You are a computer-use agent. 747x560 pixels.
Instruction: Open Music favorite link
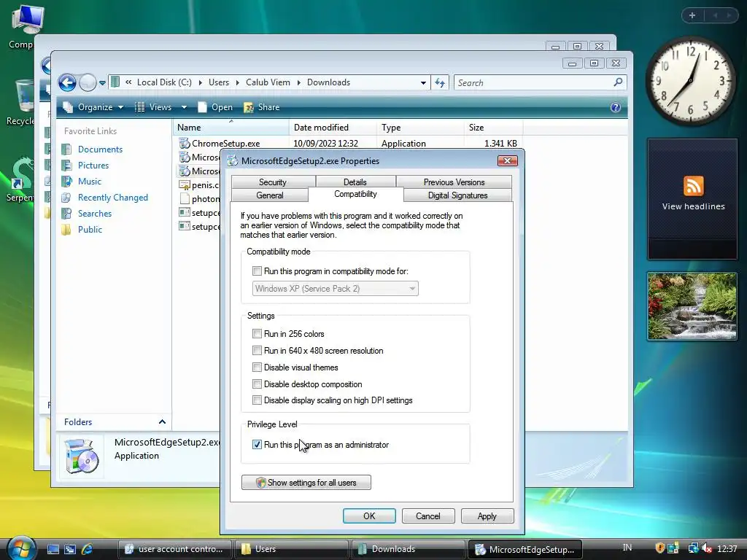[x=90, y=182]
